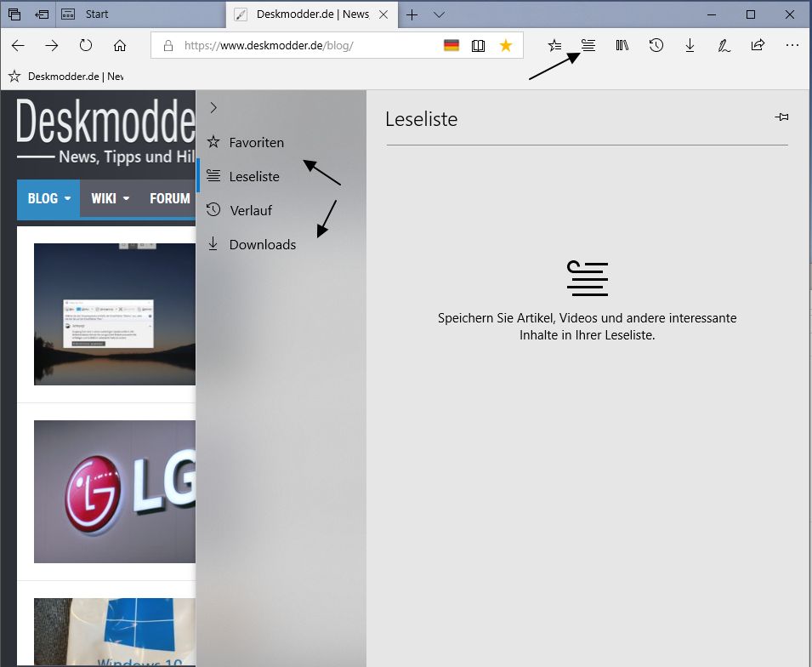
Task: Open the home page
Action: (120, 46)
